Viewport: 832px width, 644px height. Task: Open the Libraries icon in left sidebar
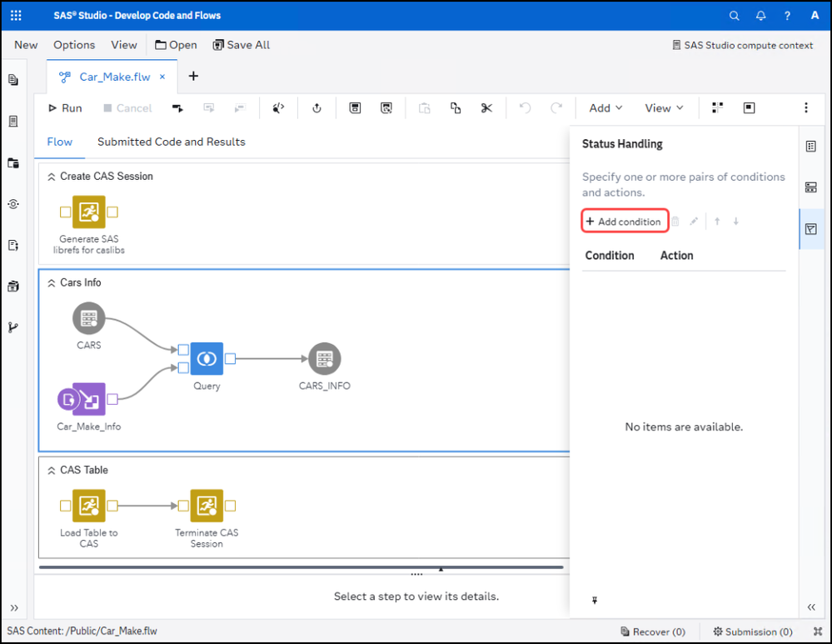13,287
